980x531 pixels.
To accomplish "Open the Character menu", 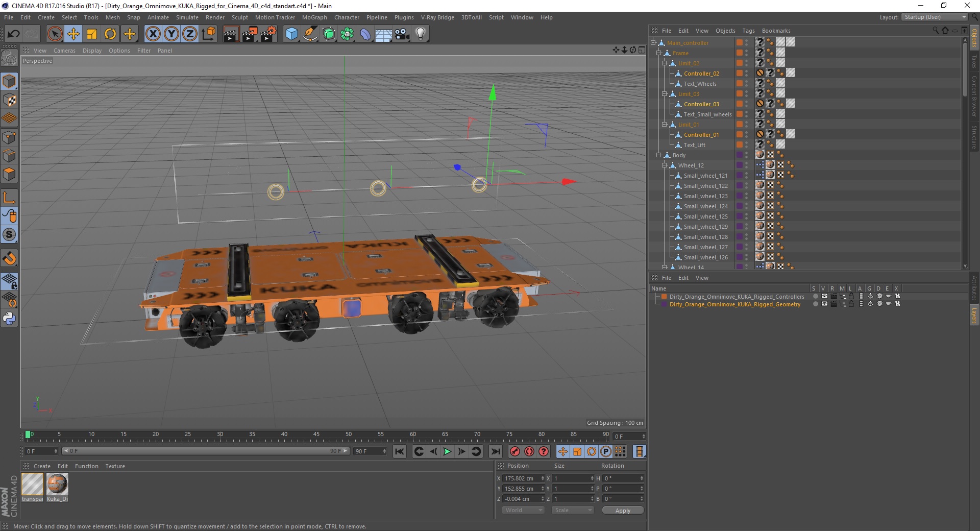I will pos(347,17).
